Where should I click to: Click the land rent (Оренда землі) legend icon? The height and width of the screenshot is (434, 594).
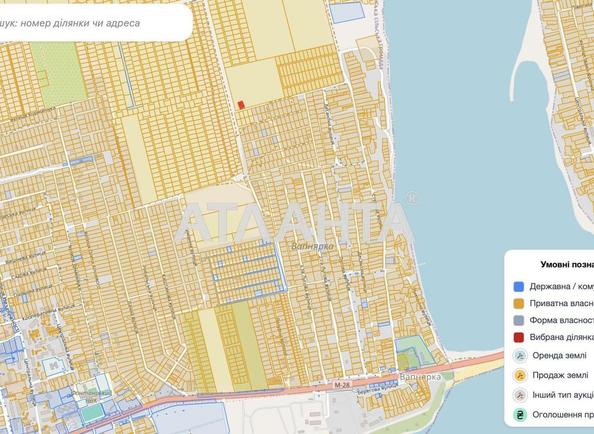[520, 356]
